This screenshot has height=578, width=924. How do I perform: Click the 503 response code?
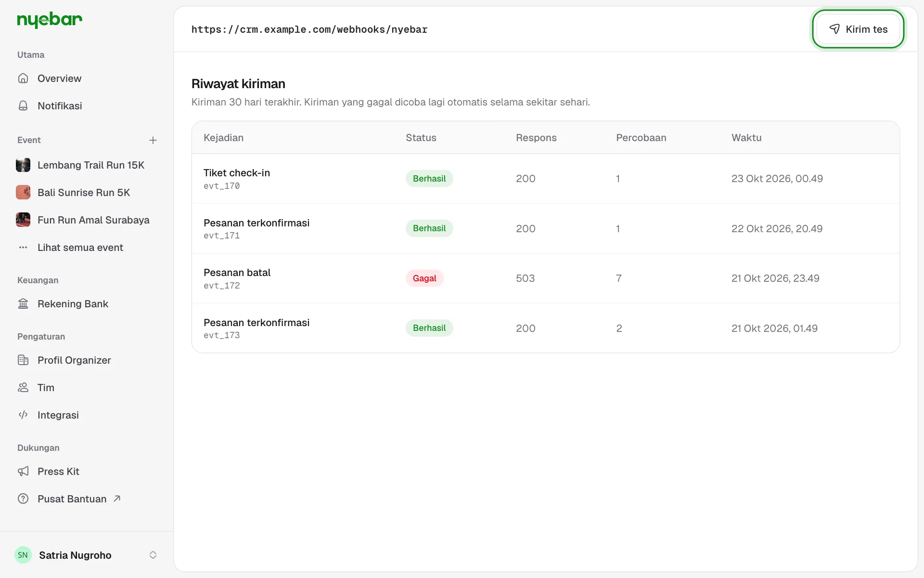525,278
